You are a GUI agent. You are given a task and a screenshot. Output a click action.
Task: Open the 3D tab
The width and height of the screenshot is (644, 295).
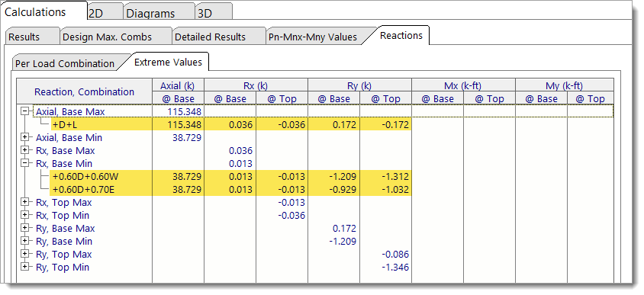point(214,12)
